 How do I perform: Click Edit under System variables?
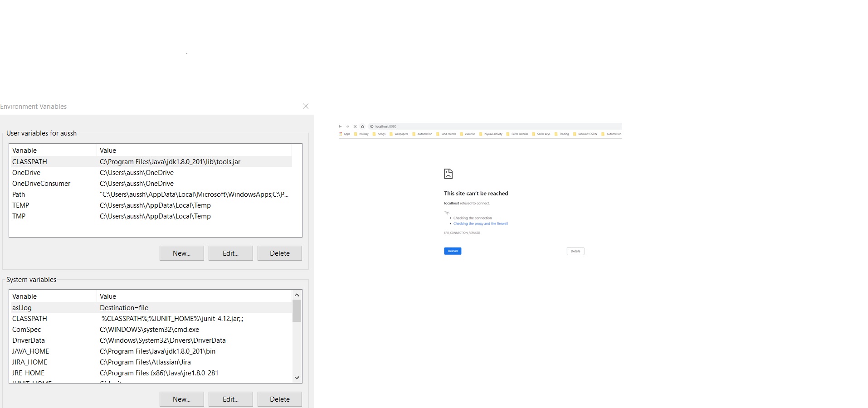[x=231, y=399]
